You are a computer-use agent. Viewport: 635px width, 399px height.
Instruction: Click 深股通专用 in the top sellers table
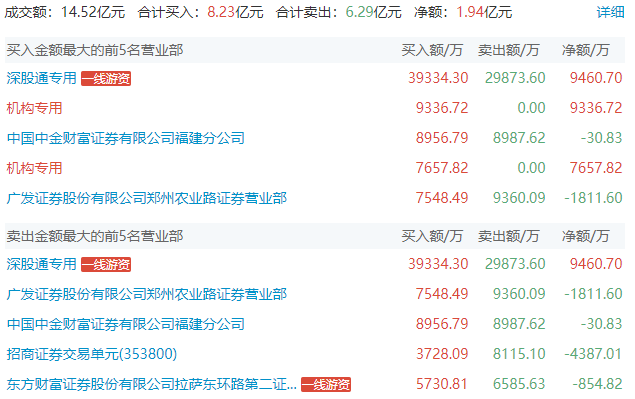click(x=41, y=264)
